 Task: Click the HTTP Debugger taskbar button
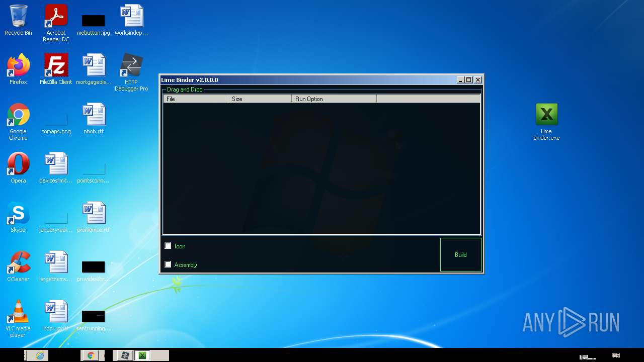125,355
